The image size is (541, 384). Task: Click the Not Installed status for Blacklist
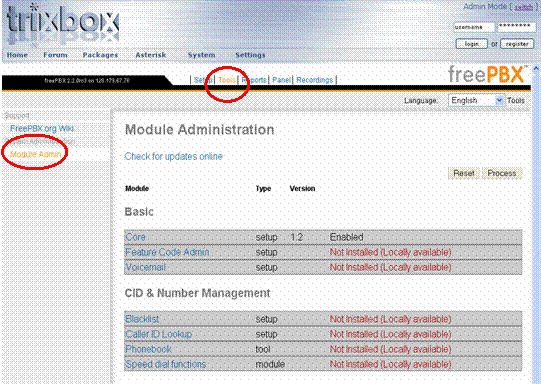coord(391,319)
